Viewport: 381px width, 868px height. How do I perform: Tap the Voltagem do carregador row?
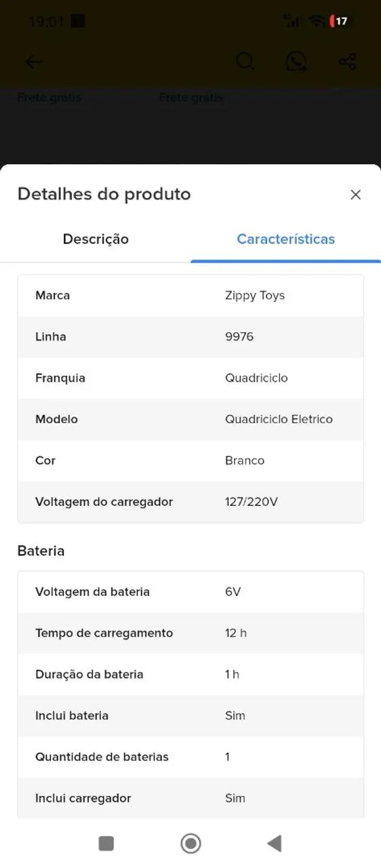(190, 502)
